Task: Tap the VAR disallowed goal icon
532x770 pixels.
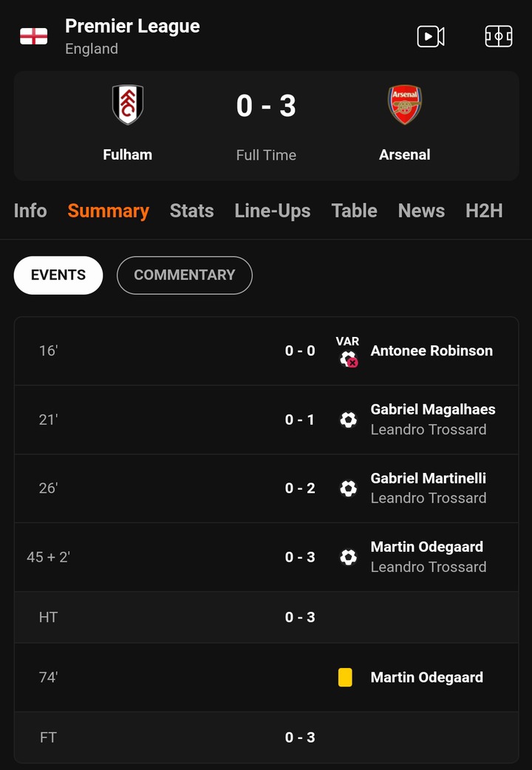Action: coord(348,358)
